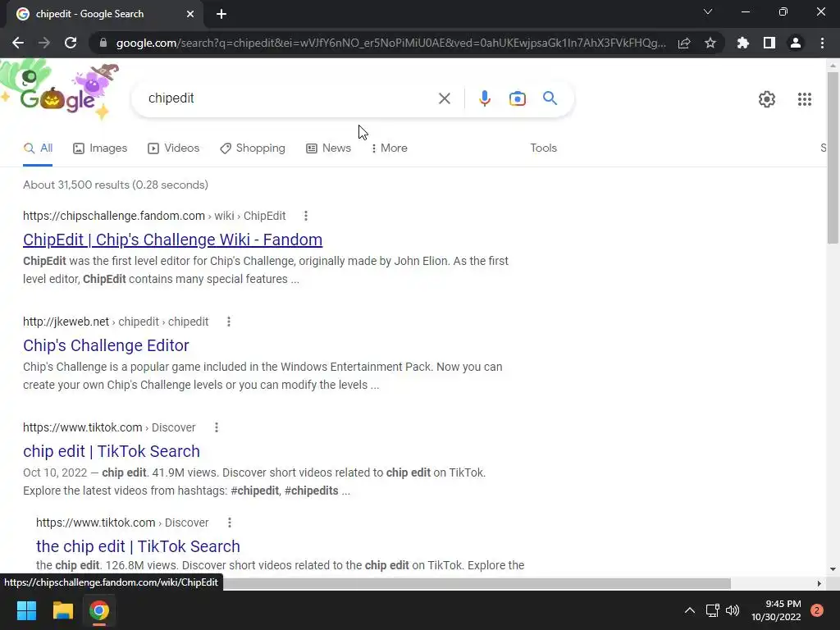
Task: Open options for indented tiktok.com result
Action: pyautogui.click(x=230, y=523)
